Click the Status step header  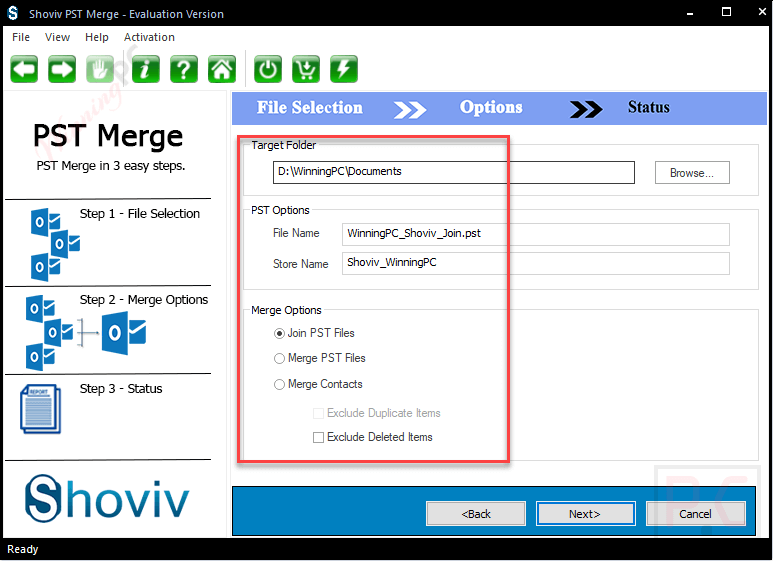[x=649, y=107]
